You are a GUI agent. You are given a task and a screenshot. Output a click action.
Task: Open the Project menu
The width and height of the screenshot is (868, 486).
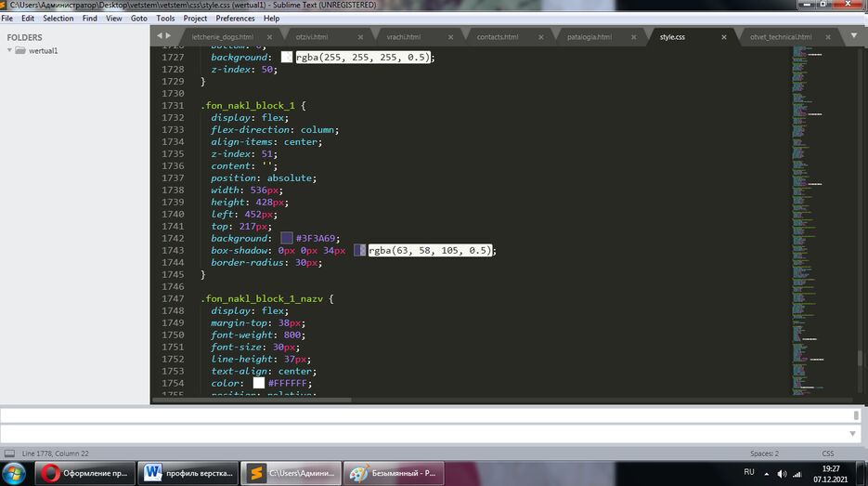click(x=195, y=19)
